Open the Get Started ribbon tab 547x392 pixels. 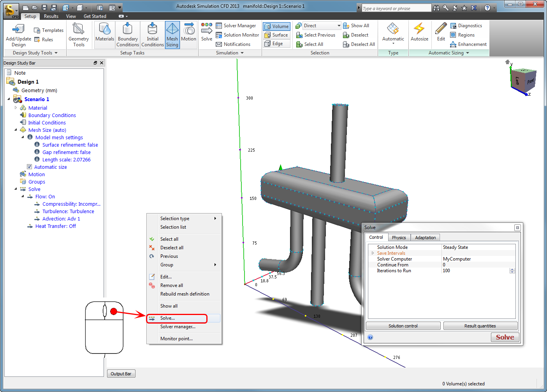click(95, 16)
